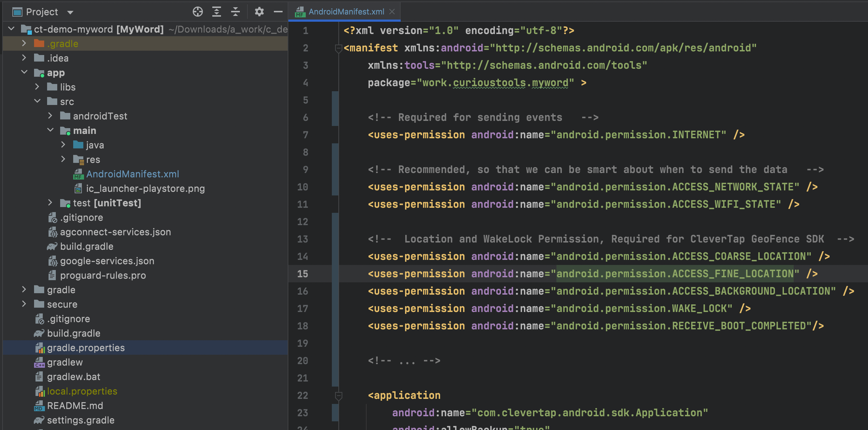This screenshot has height=430, width=868.
Task: Click the settings.gradle elephant icon
Action: 39,420
